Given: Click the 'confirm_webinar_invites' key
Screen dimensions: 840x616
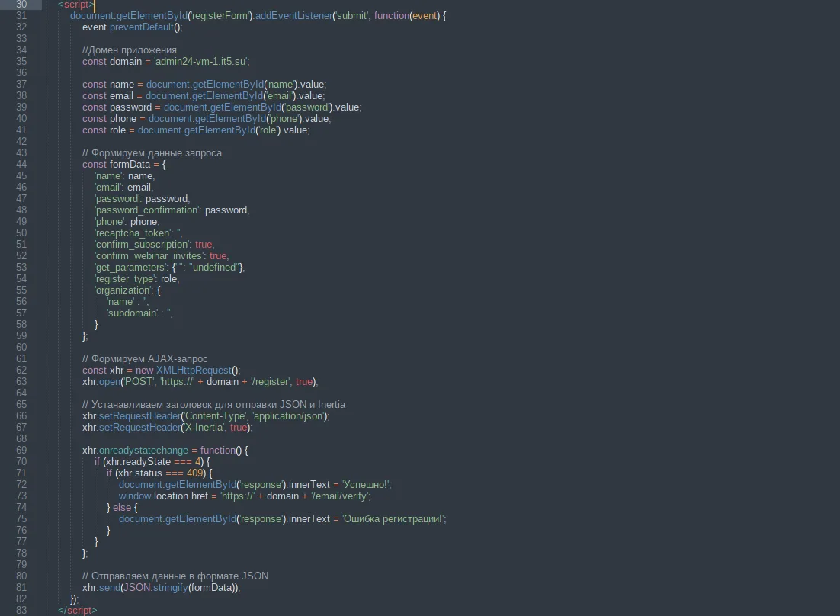Looking at the screenshot, I should click(149, 256).
